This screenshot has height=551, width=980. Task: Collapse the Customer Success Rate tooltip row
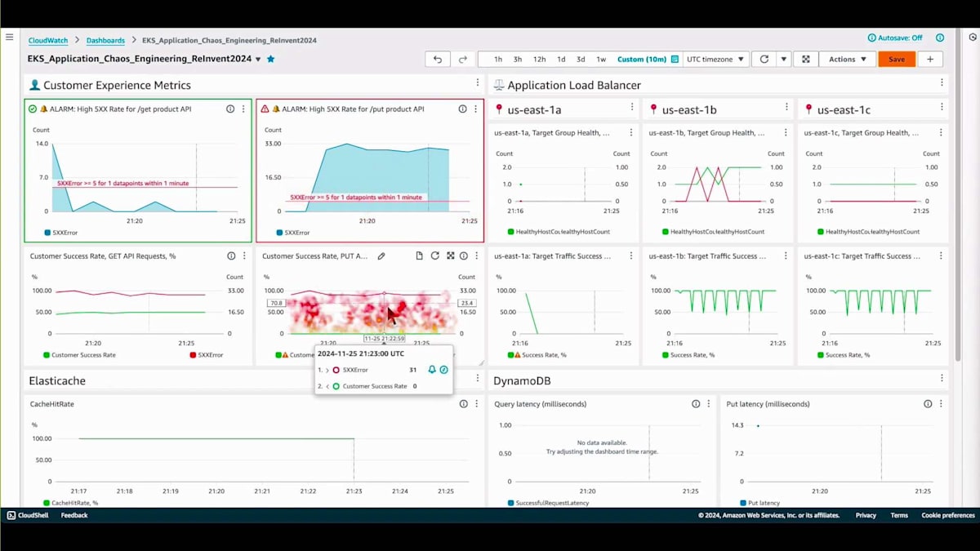(327, 386)
